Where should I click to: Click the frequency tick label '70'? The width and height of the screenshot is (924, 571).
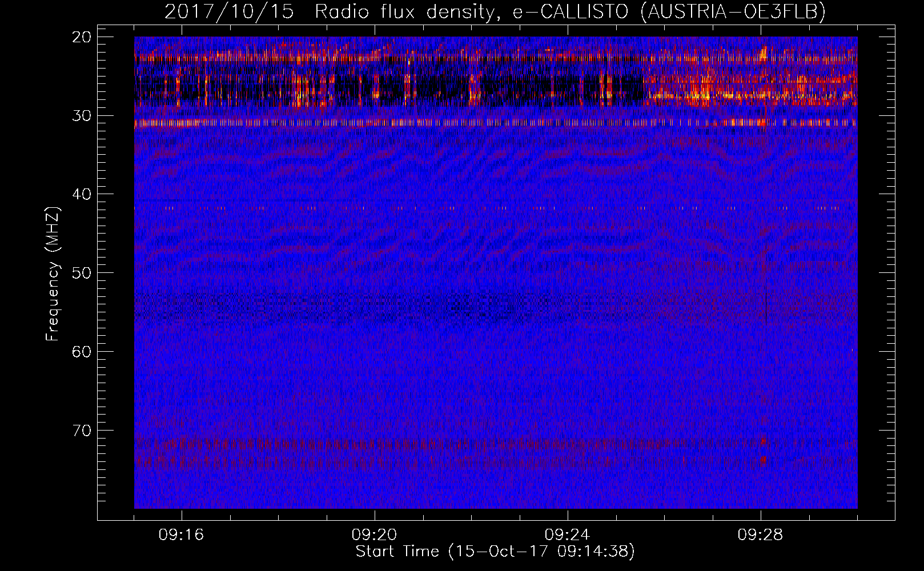(82, 431)
